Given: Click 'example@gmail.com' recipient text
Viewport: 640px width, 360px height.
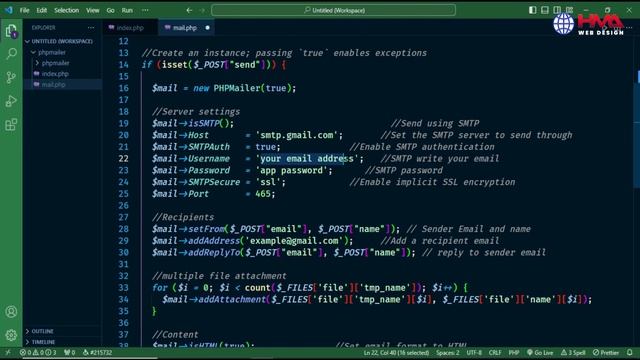Looking at the screenshot, I should pos(294,241).
